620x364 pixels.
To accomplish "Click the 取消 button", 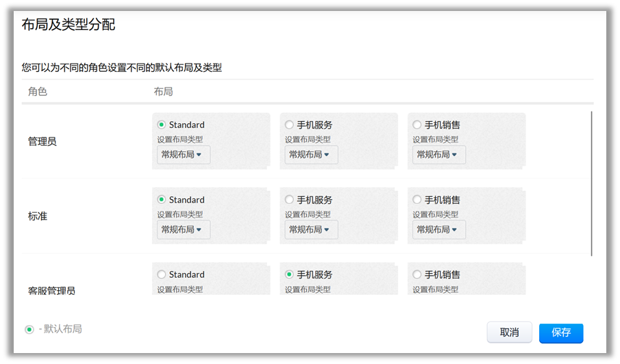I will click(x=509, y=333).
